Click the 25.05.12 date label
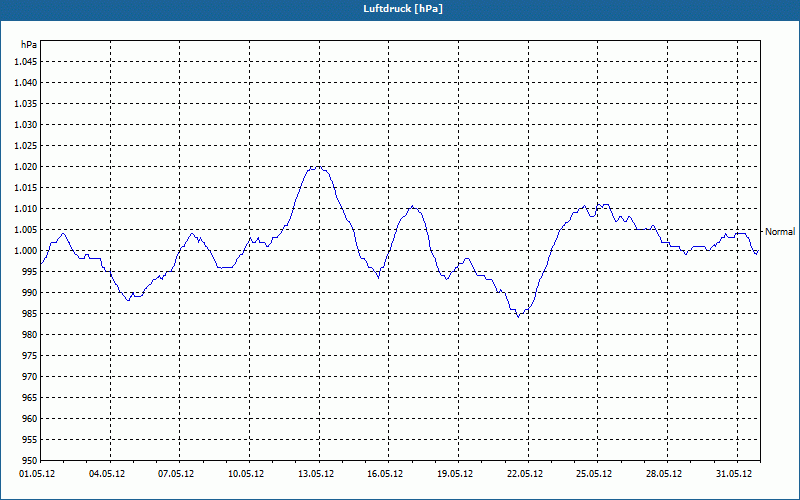 click(594, 474)
